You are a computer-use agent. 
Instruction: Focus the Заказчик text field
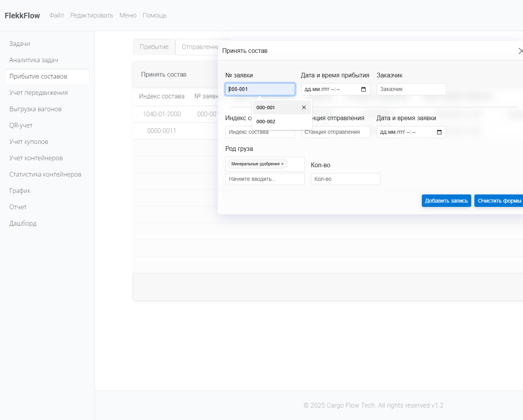pyautogui.click(x=411, y=89)
